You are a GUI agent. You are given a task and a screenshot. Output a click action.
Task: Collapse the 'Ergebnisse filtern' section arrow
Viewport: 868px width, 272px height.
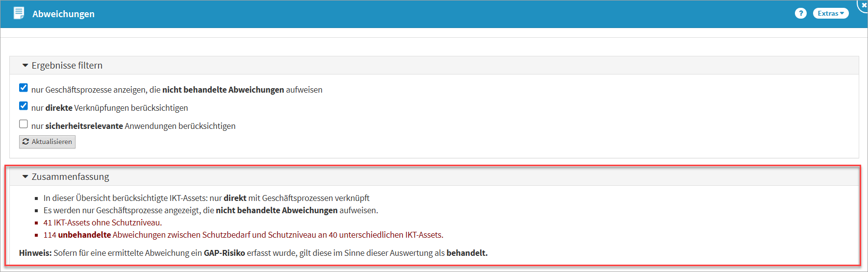25,66
